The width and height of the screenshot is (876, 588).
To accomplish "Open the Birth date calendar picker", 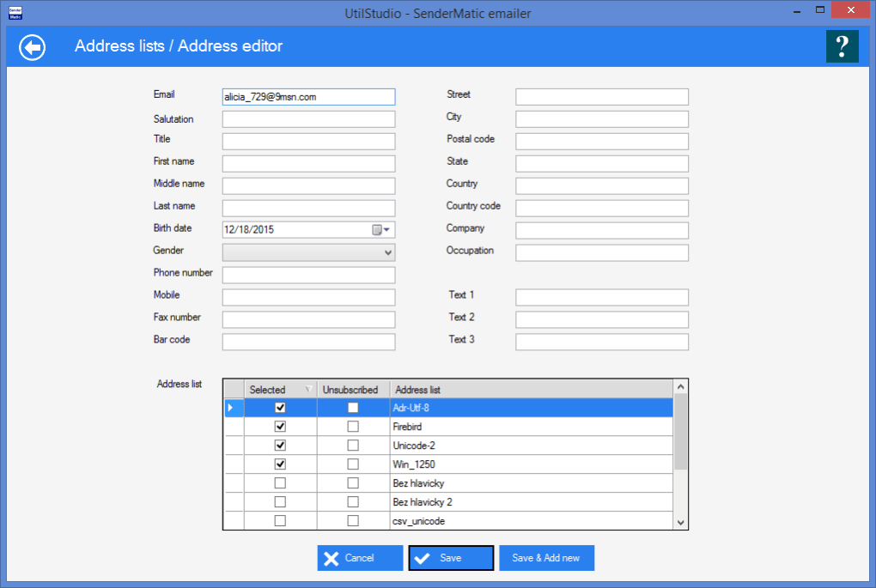I will 381,230.
